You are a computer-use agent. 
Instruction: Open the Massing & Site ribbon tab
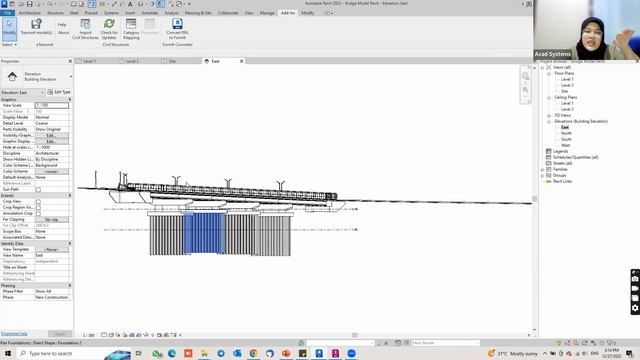click(198, 13)
